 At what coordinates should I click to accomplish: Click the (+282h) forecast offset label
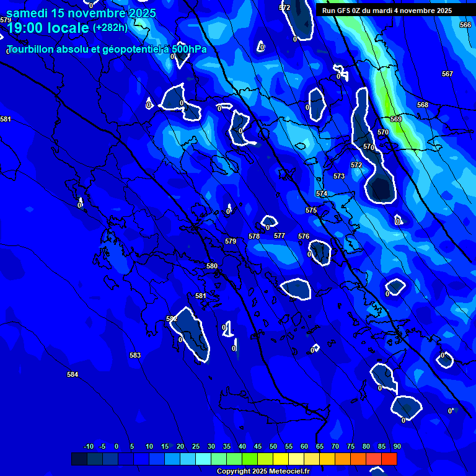coord(110,28)
